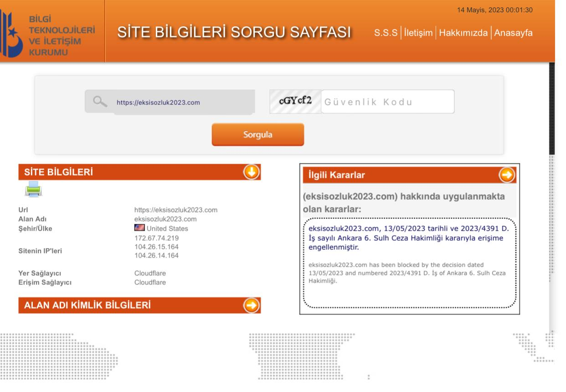Go to Anasayfa from header
The image size is (566, 392).
[513, 33]
